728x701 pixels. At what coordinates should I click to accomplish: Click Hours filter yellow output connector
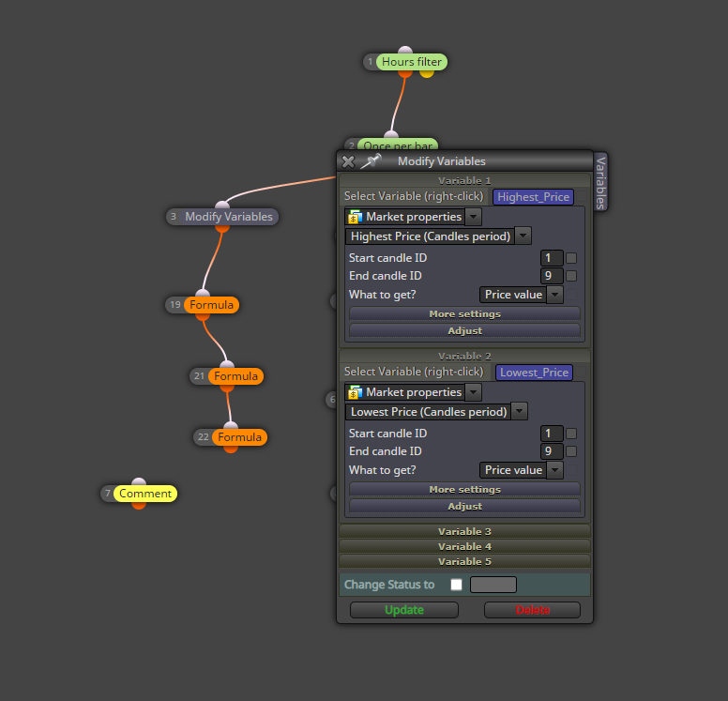[x=427, y=73]
